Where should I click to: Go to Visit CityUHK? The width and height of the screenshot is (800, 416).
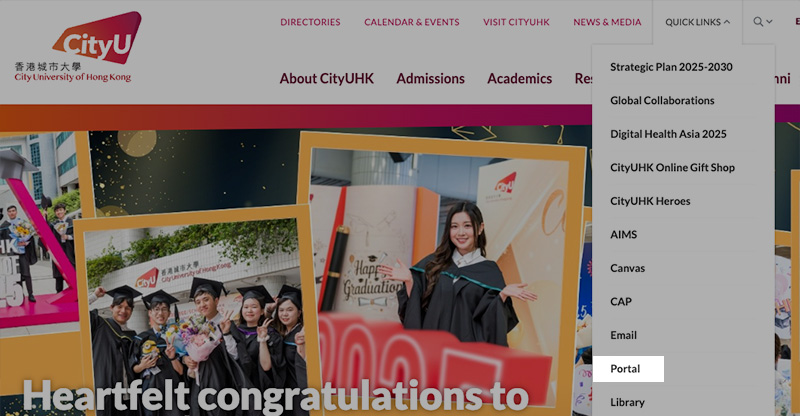point(516,22)
